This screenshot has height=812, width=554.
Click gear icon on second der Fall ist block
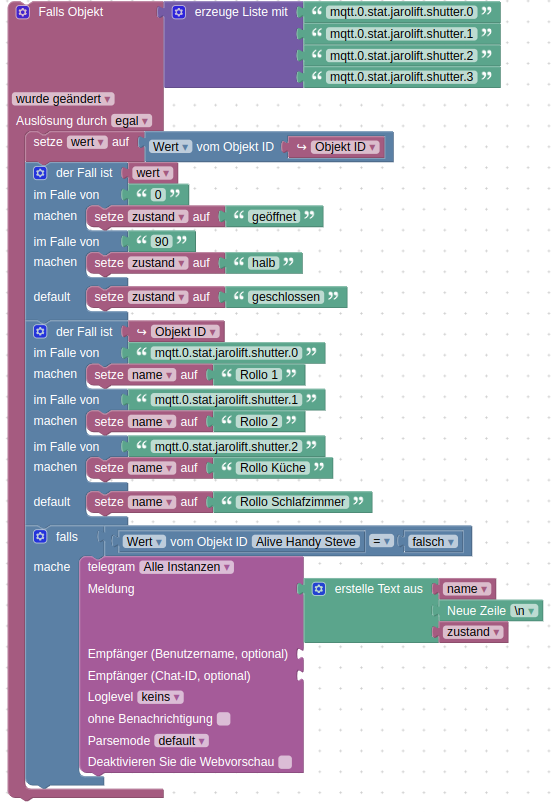pos(40,331)
